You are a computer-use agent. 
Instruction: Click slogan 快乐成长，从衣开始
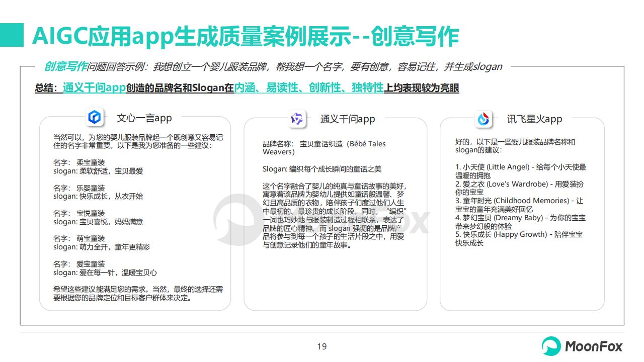point(98,196)
